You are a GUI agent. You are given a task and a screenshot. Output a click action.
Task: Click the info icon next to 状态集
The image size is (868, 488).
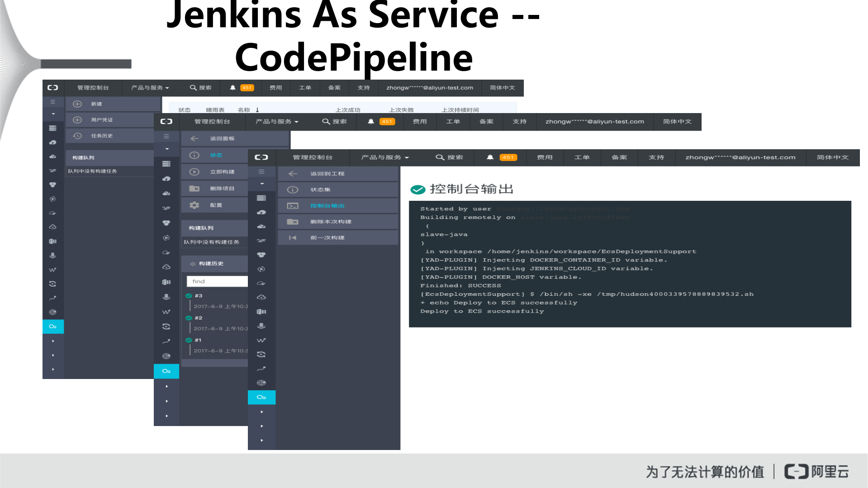[292, 190]
